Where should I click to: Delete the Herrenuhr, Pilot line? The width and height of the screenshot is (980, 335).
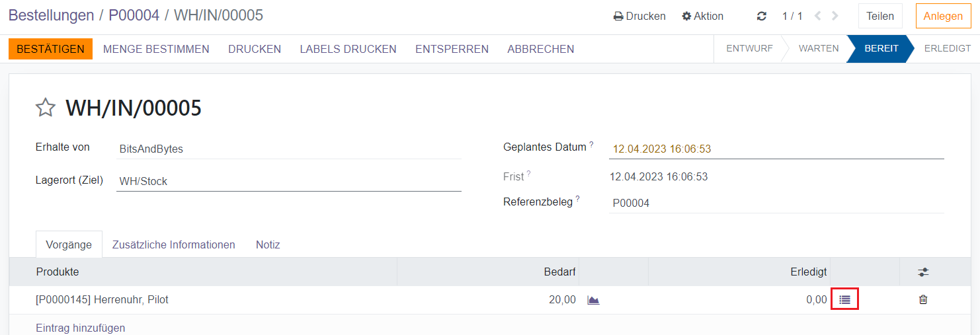[x=923, y=300]
